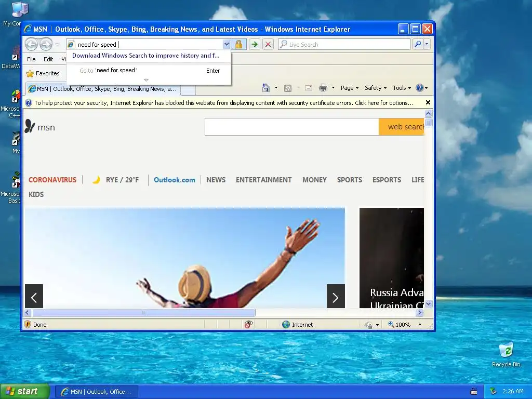The height and width of the screenshot is (399, 532).
Task: Open the Outlook.com link
Action: click(175, 180)
